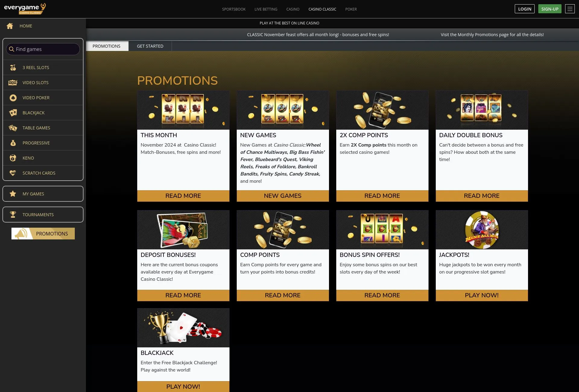Click the Keno ball icon
Screen dimensions: 579x392
point(13,158)
